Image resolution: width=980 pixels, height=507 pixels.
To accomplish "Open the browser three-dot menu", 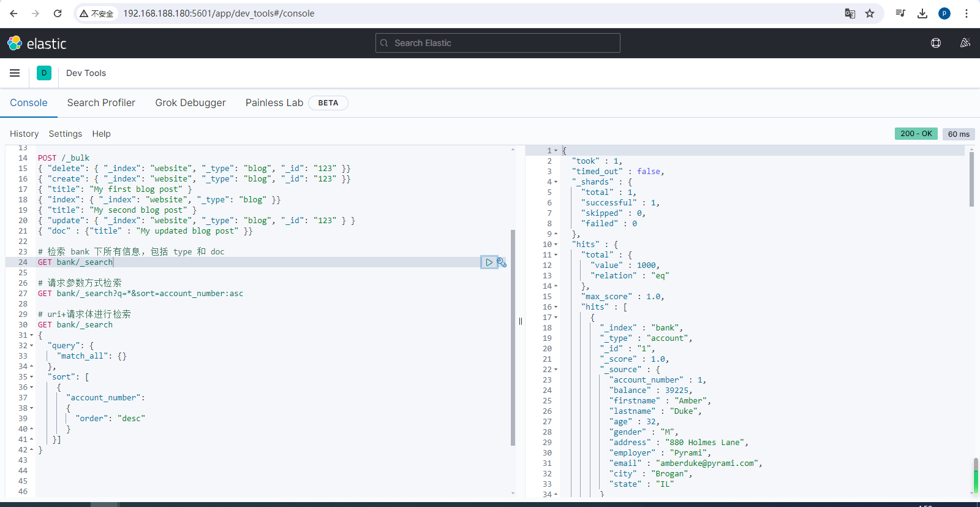I will point(967,13).
